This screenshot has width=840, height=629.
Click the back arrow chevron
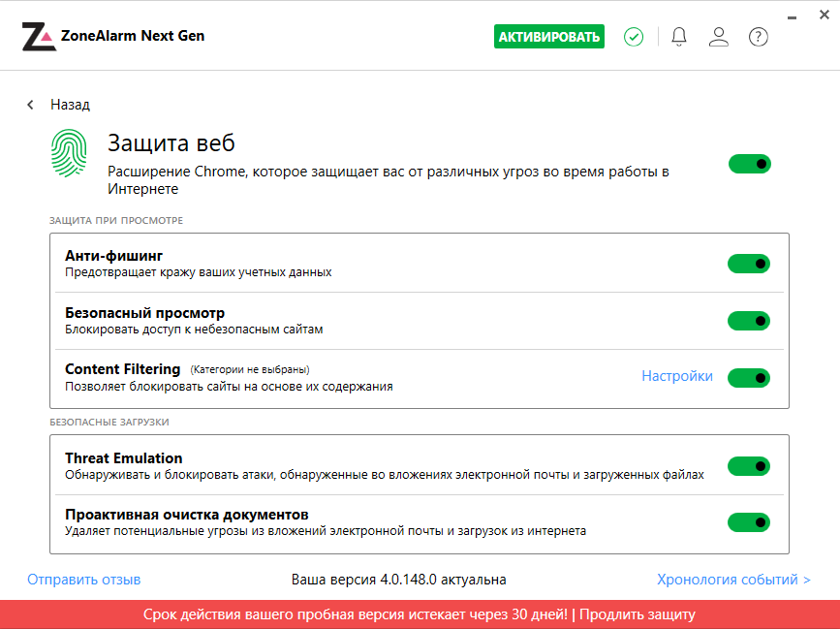31,105
